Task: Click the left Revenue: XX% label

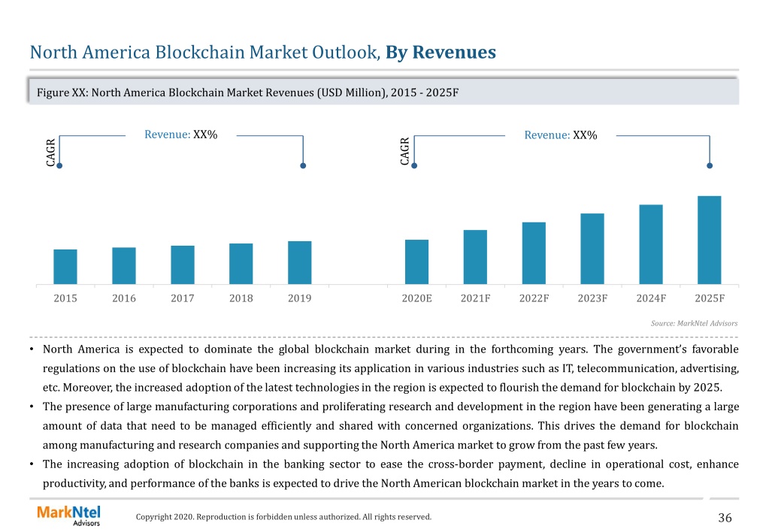Action: pos(180,135)
